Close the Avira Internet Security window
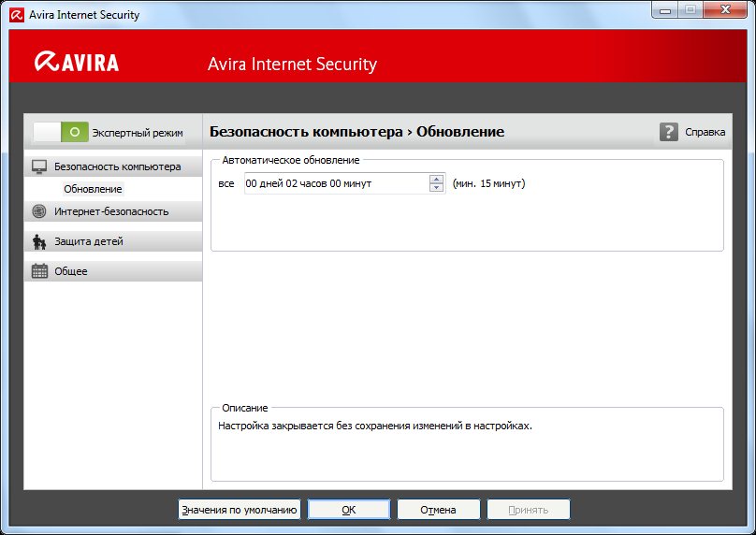 (726, 11)
